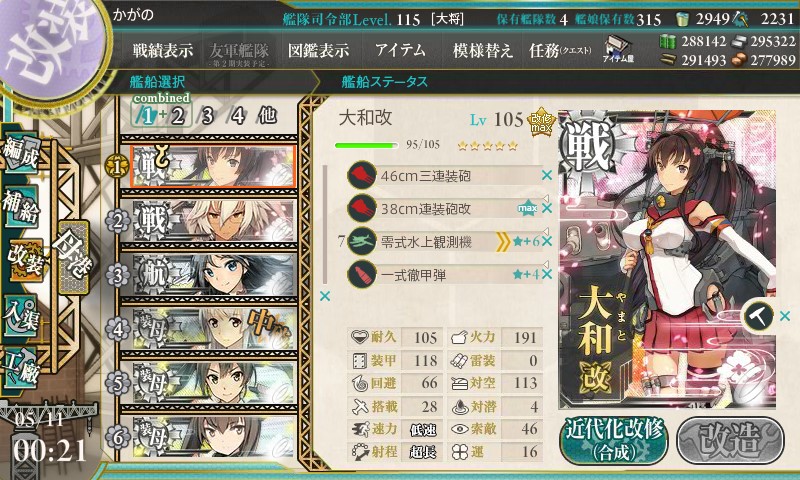The image size is (800, 480).
Task: Open the 入渠 repair dock icon
Action: (x=20, y=316)
